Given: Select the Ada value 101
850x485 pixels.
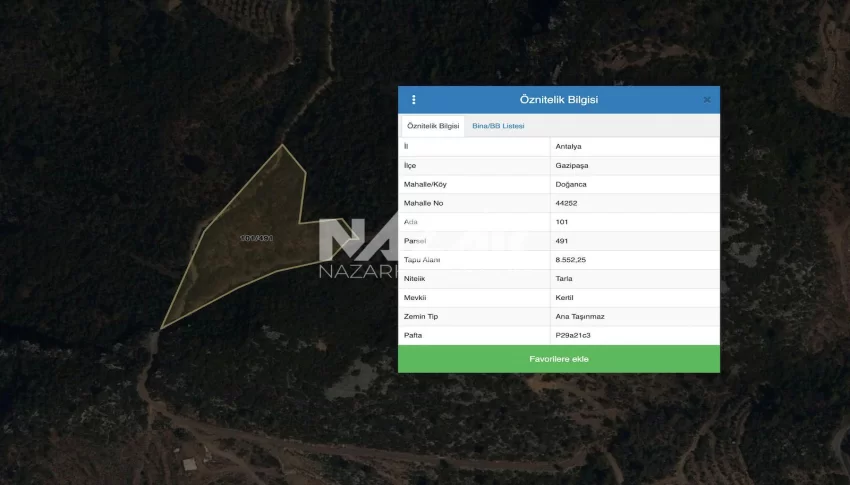Looking at the screenshot, I should tap(635, 222).
